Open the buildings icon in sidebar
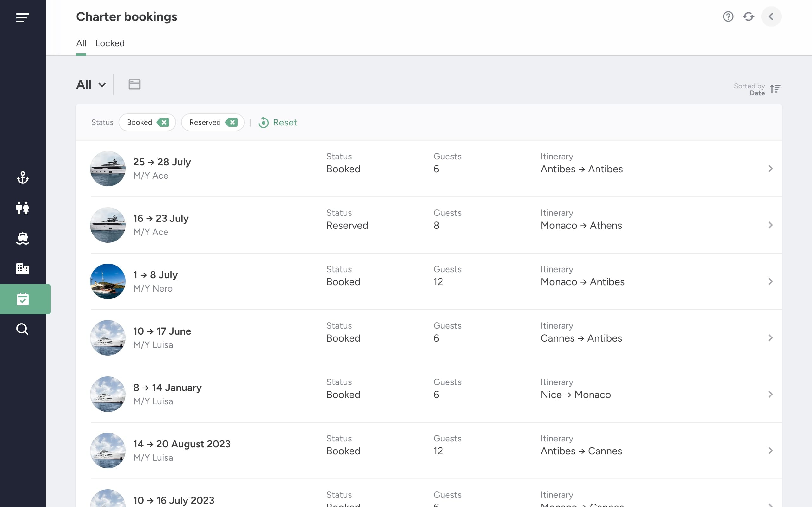Screen dimensions: 812x507 pyautogui.click(x=23, y=269)
